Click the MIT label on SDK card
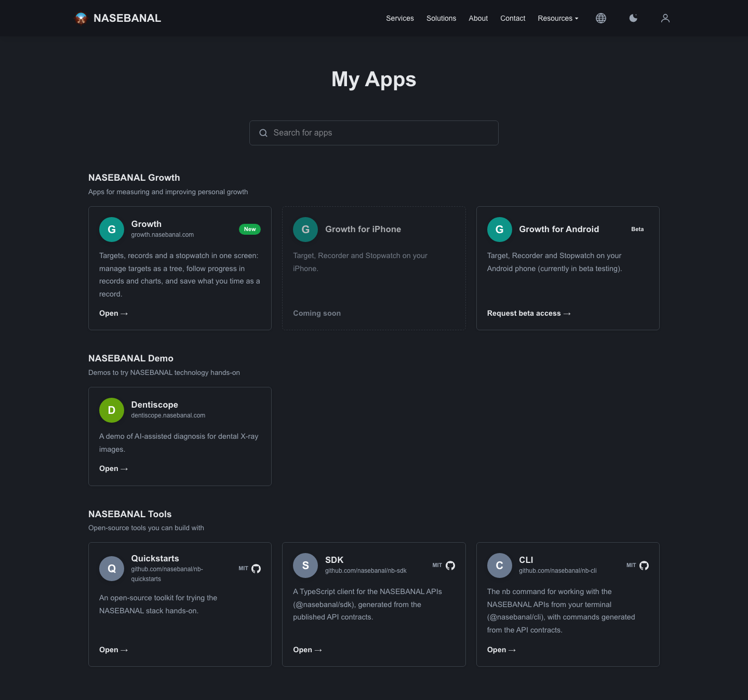Screen dimensions: 748x700 437,566
